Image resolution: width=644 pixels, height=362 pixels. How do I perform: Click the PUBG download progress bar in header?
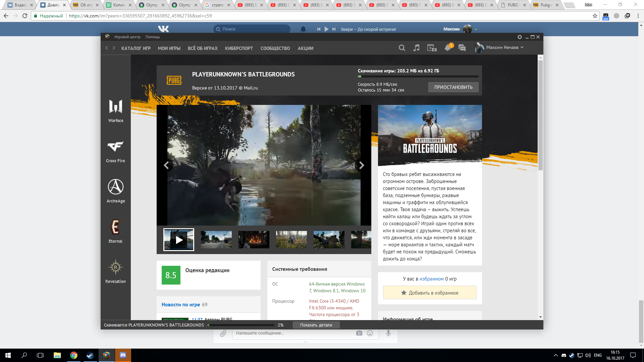point(418,77)
